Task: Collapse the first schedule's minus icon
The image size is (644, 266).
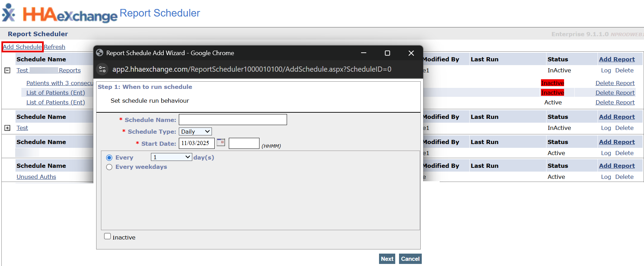Action: click(7, 70)
